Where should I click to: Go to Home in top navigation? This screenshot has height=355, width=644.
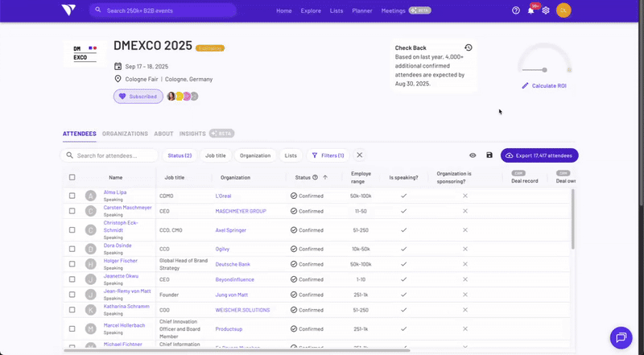[284, 10]
